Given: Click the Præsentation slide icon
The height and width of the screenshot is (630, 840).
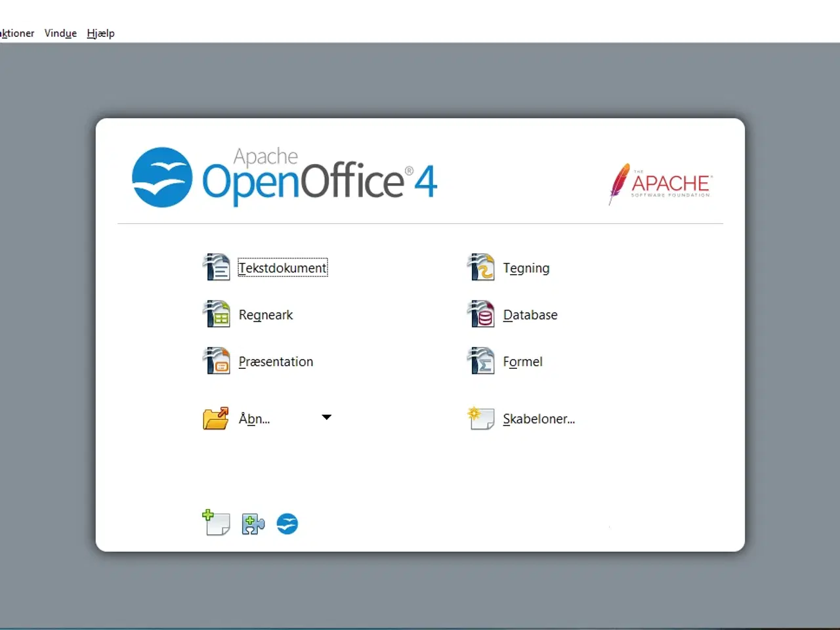Looking at the screenshot, I should pos(216,361).
